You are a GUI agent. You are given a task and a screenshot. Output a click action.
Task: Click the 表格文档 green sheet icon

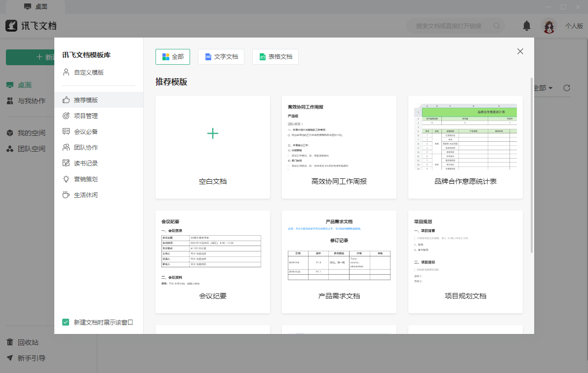[263, 57]
